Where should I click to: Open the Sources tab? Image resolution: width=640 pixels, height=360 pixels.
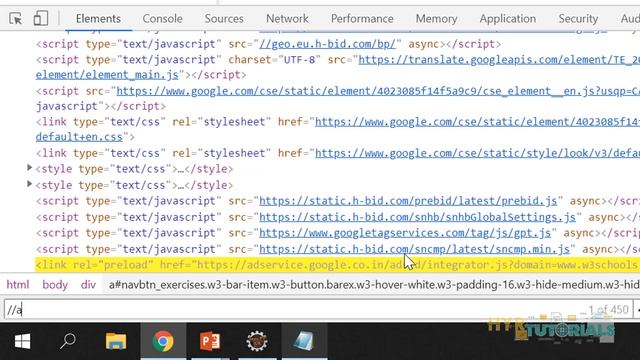tap(224, 19)
